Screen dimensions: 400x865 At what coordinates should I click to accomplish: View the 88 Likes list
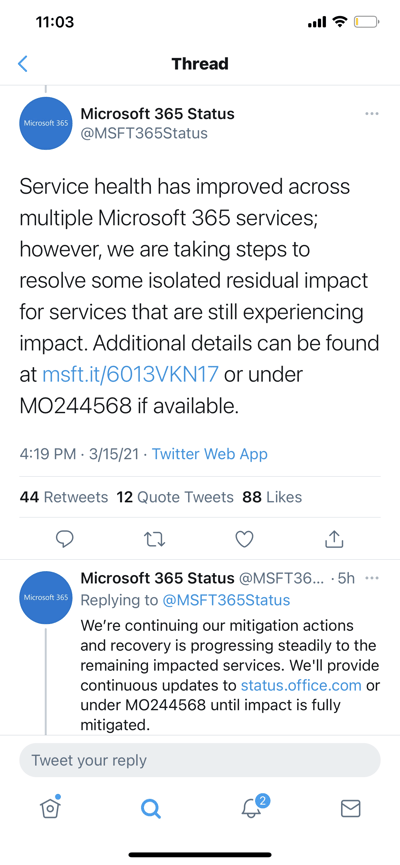(x=272, y=497)
